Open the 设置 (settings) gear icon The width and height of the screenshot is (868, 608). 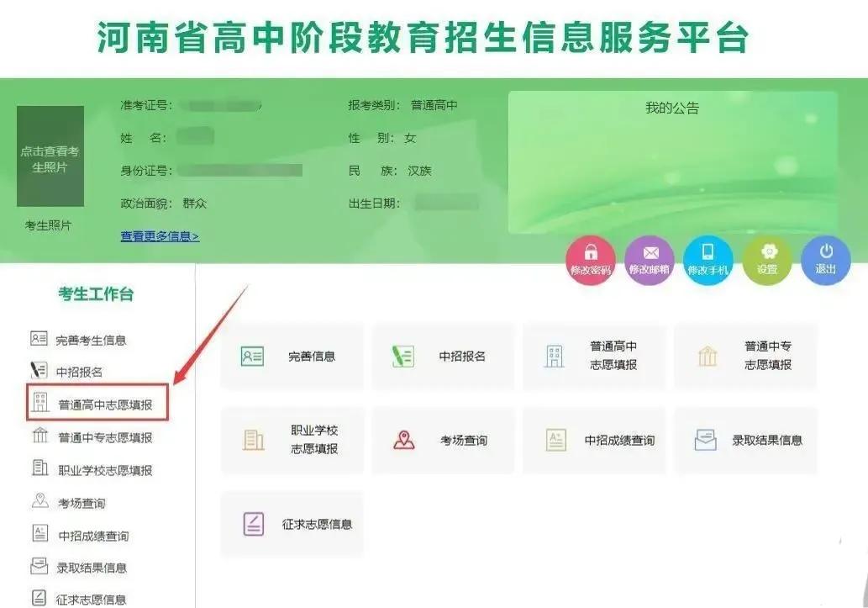tap(766, 260)
